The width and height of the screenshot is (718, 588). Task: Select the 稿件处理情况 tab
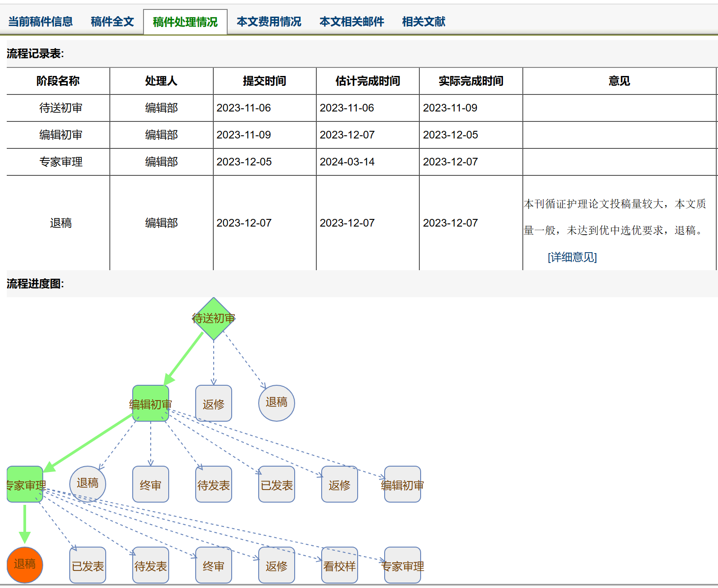pos(185,22)
